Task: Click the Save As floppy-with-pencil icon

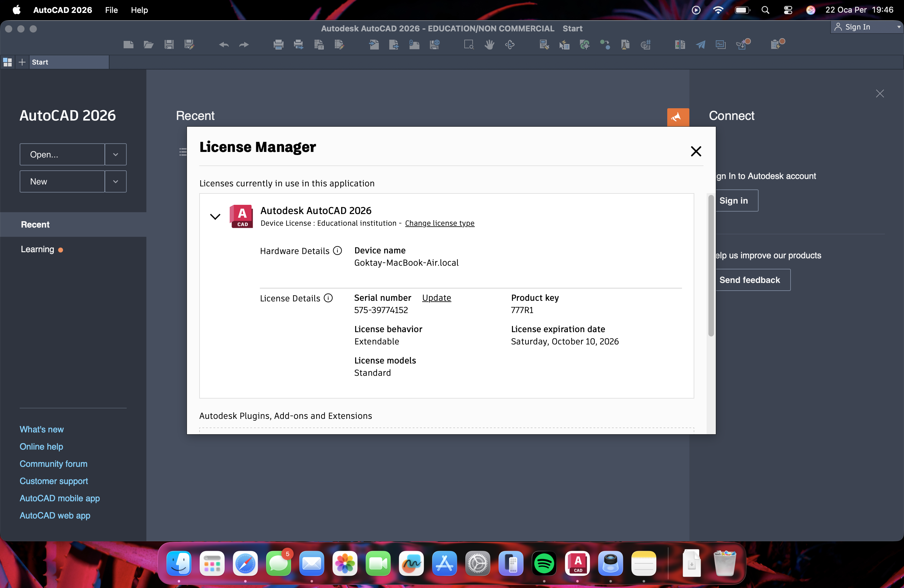Action: [x=189, y=45]
